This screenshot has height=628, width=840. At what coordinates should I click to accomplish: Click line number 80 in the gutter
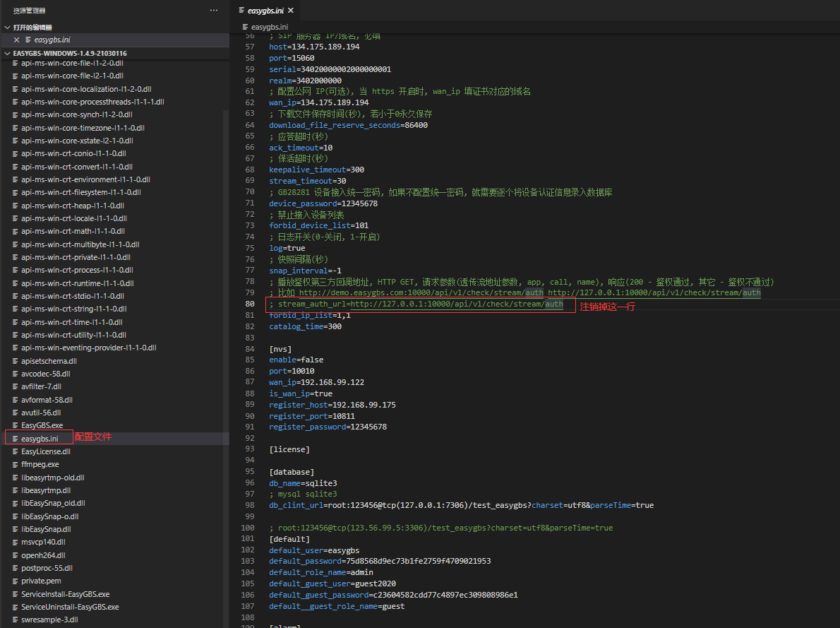(x=249, y=304)
